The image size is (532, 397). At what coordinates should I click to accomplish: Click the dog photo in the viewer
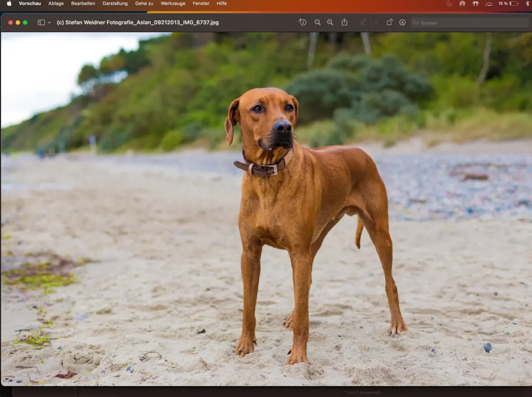[267, 209]
